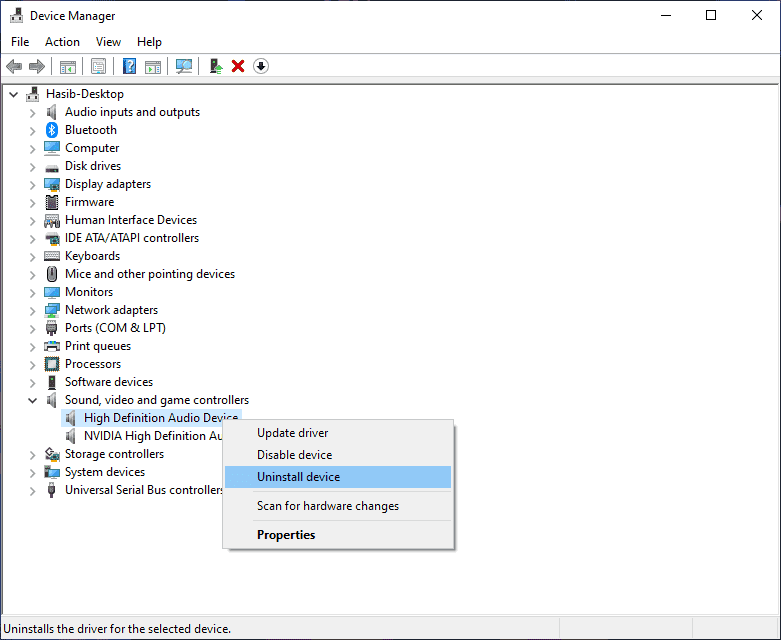Collapse Sound, video and game controllers
Image resolution: width=781 pixels, height=640 pixels.
[32, 400]
